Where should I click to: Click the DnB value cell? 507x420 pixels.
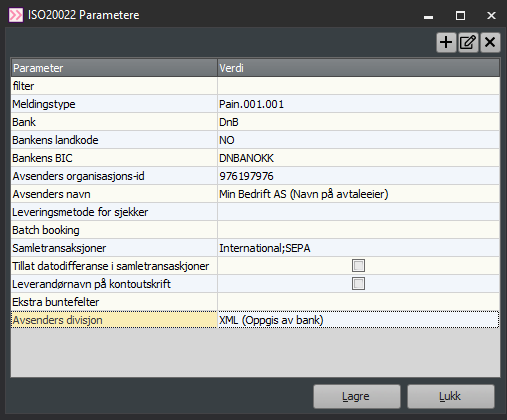(358, 122)
